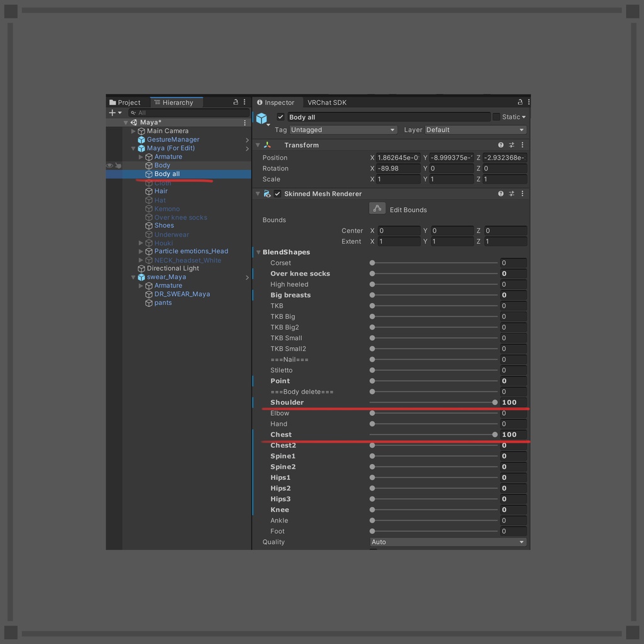Screen dimensions: 644x644
Task: Collapse the Maya (For Edit) tree node
Action: (x=133, y=148)
